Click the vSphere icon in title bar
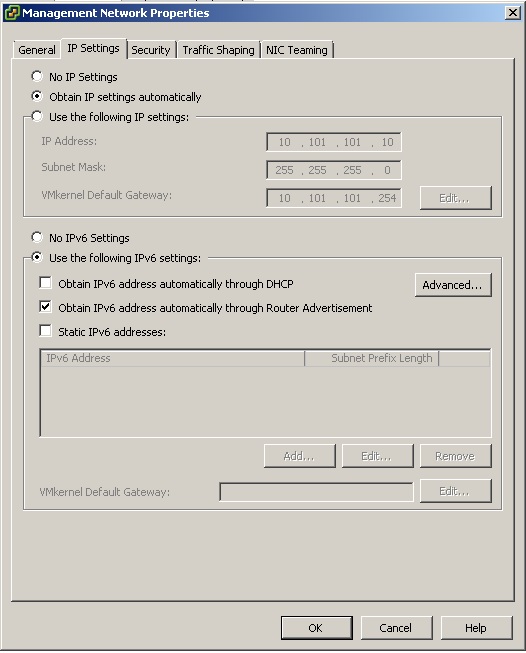The height and width of the screenshot is (653, 526). 12,13
